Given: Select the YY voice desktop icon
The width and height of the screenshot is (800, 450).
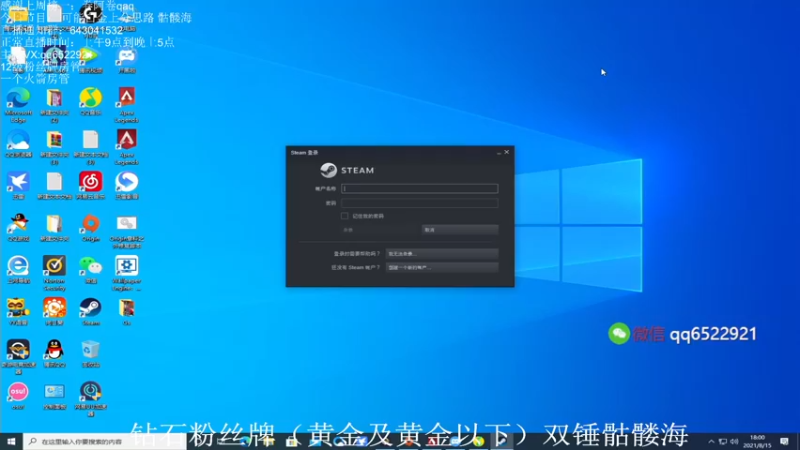Looking at the screenshot, I should click(18, 312).
